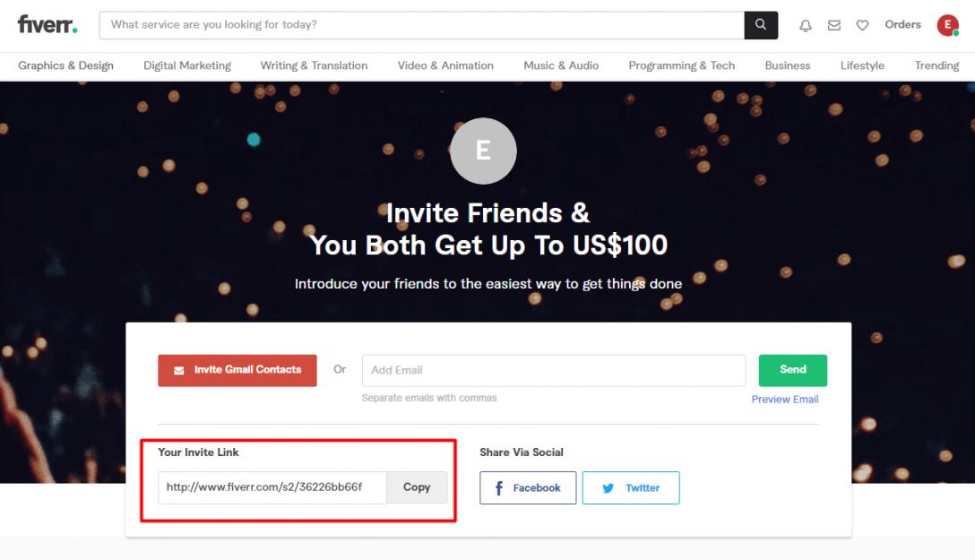Open the favorites heart icon

coord(862,26)
